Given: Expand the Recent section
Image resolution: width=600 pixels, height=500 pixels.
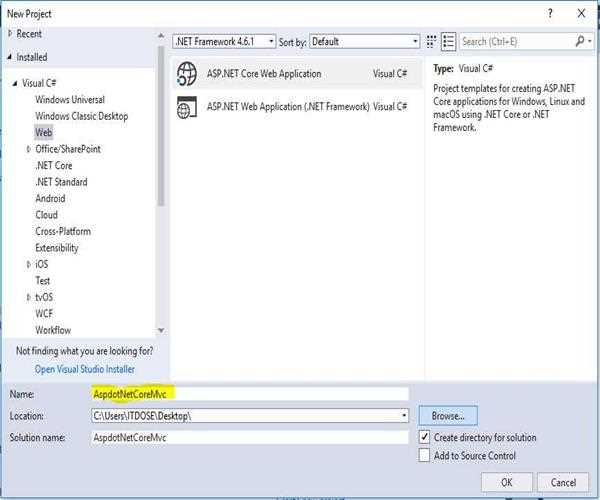Looking at the screenshot, I should [x=11, y=34].
